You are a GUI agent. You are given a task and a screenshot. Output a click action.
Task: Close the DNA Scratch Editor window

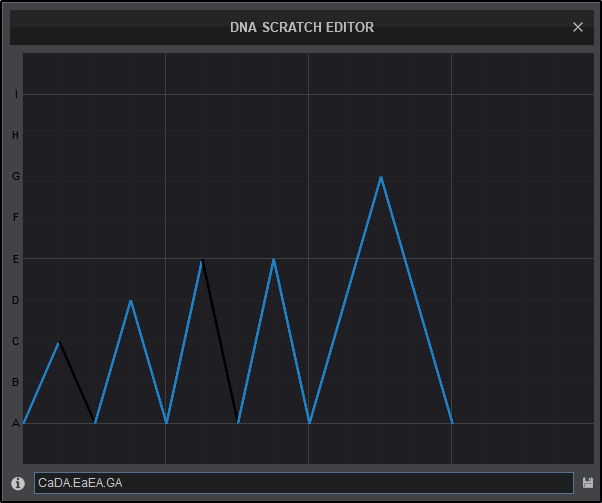[x=577, y=27]
